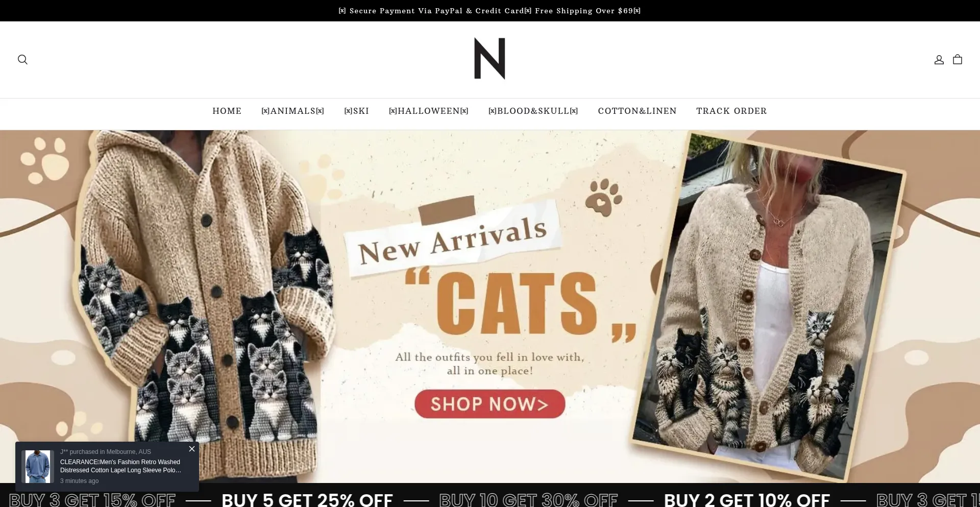980x507 pixels.
Task: Open the ANIMALS category menu
Action: click(x=292, y=111)
